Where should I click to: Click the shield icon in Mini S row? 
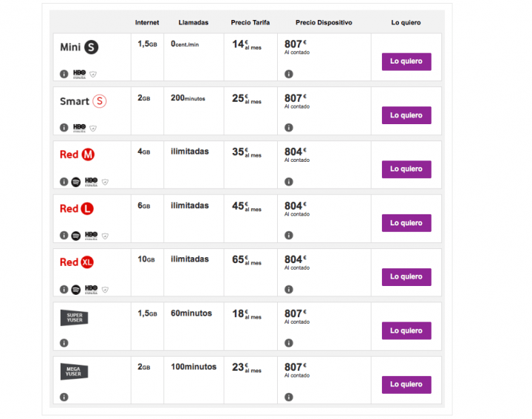pos(94,74)
